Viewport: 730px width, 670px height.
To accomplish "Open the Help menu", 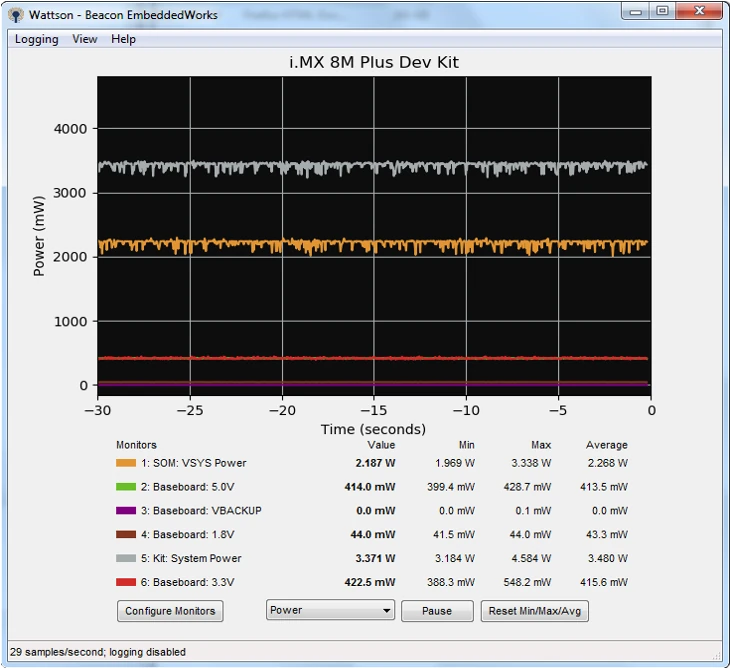I will 124,39.
